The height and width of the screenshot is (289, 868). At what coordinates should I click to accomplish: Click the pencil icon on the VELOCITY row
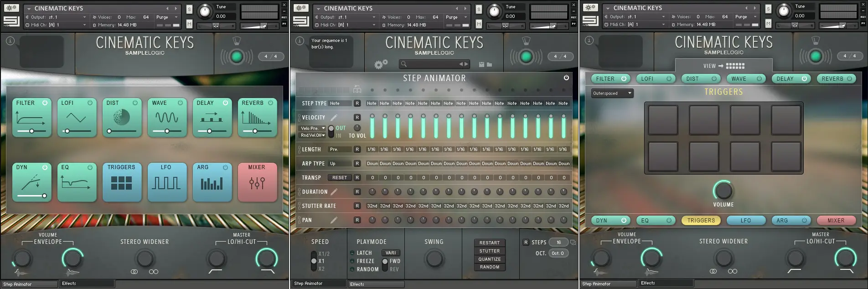334,118
